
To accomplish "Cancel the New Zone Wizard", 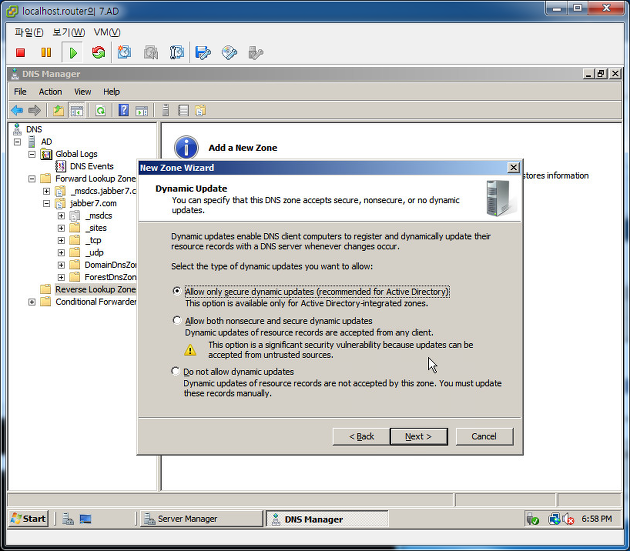I will click(x=484, y=436).
